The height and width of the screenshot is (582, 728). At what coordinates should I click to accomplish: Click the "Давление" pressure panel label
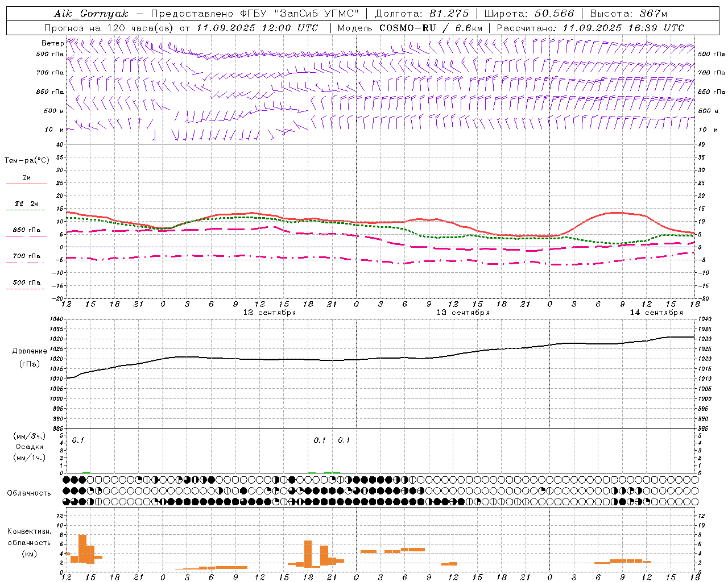(30, 351)
